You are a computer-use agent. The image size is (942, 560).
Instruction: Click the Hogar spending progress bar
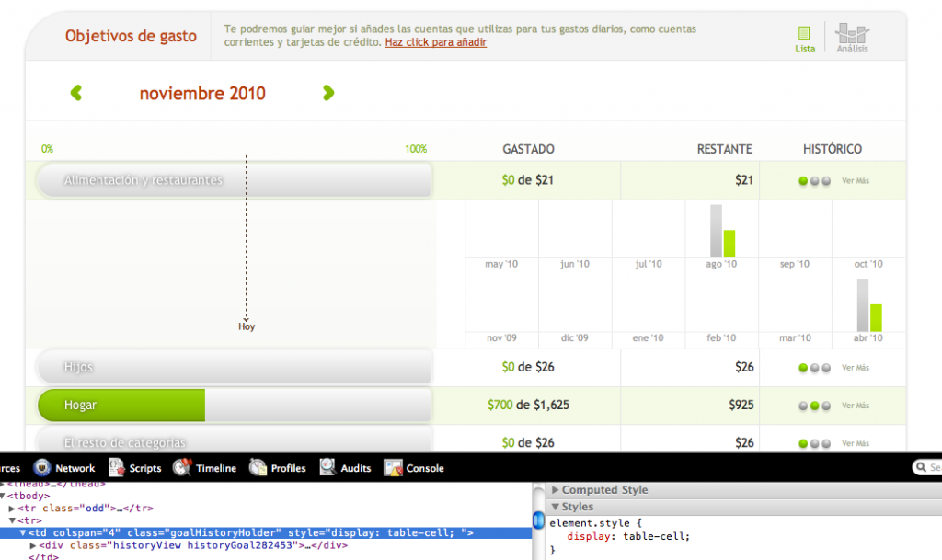(234, 405)
